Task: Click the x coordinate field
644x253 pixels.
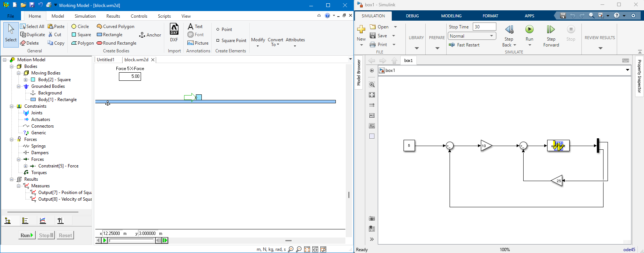Action: pyautogui.click(x=112, y=233)
